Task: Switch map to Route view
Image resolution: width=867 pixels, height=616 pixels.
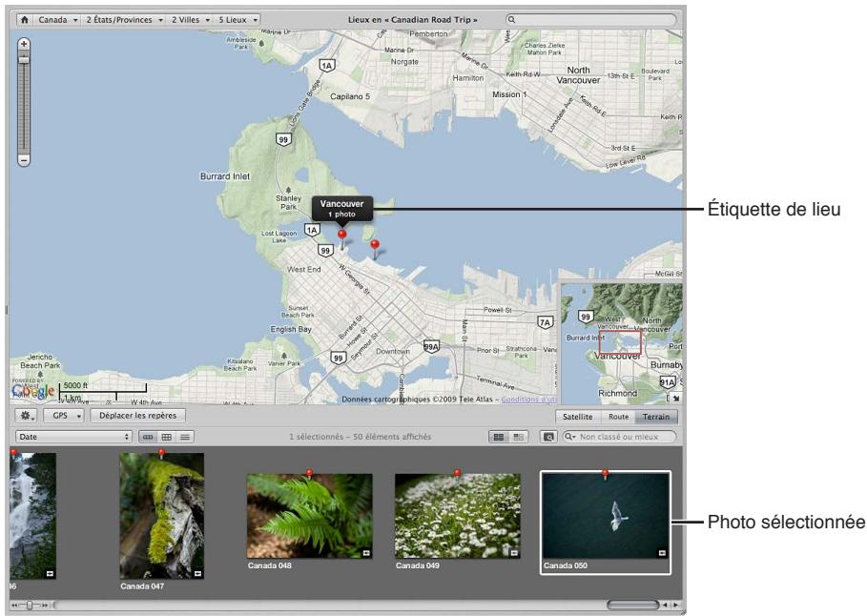Action: tap(618, 417)
